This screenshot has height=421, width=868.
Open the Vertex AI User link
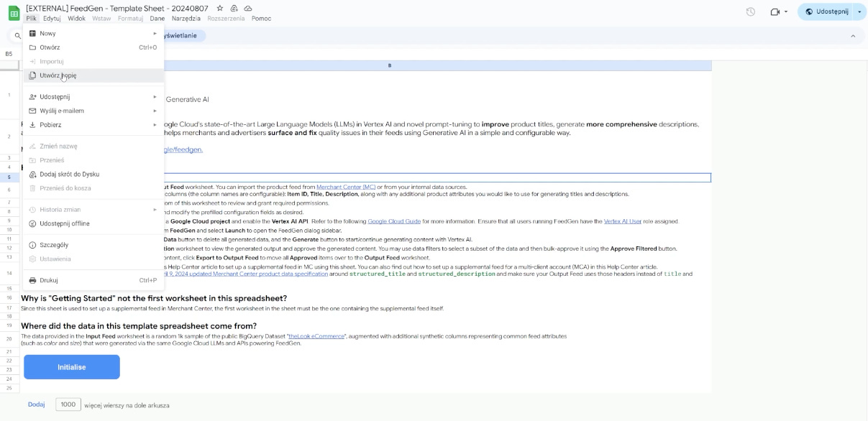[x=623, y=221]
